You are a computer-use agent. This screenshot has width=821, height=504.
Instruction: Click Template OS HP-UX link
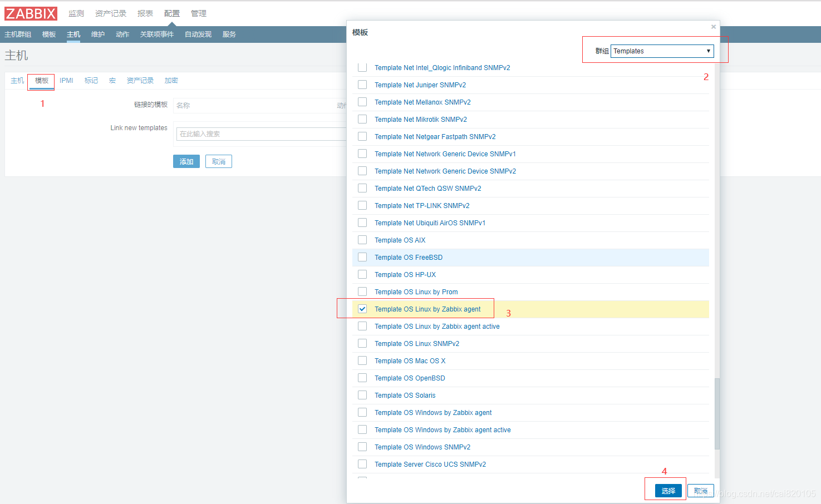click(x=405, y=275)
